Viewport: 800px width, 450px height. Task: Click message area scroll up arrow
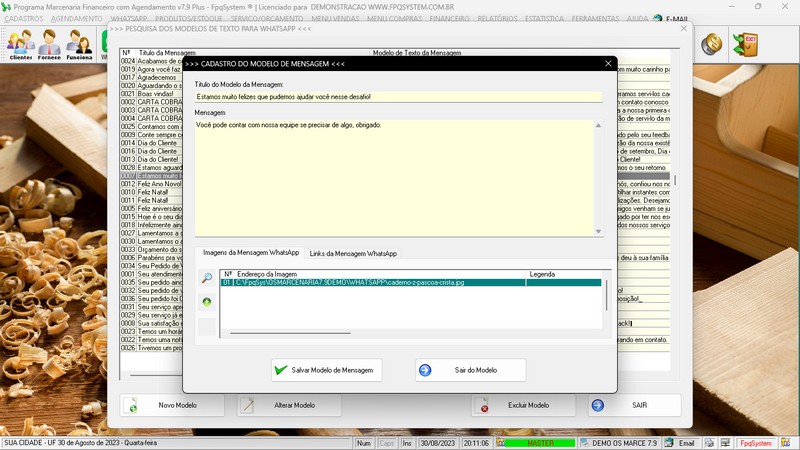point(598,125)
